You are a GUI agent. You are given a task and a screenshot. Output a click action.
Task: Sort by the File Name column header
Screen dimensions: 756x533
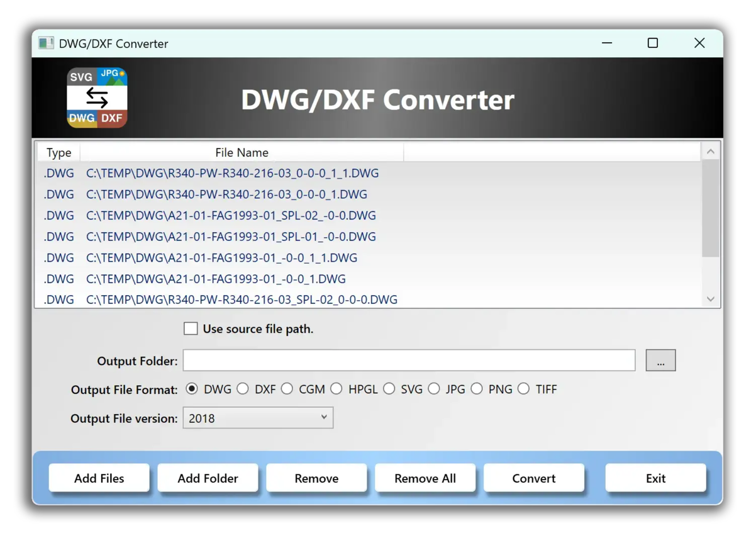[x=242, y=152]
